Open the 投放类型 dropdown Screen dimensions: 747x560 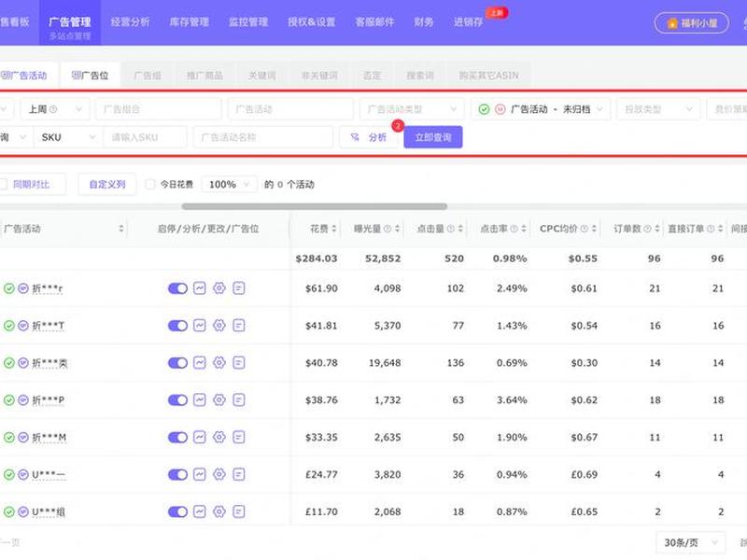pyautogui.click(x=658, y=109)
